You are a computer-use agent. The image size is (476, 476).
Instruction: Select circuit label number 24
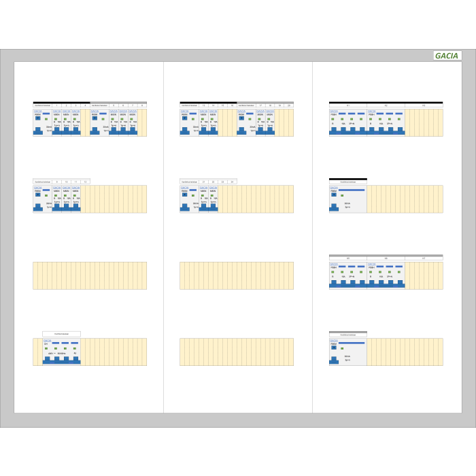pyautogui.click(x=232, y=182)
